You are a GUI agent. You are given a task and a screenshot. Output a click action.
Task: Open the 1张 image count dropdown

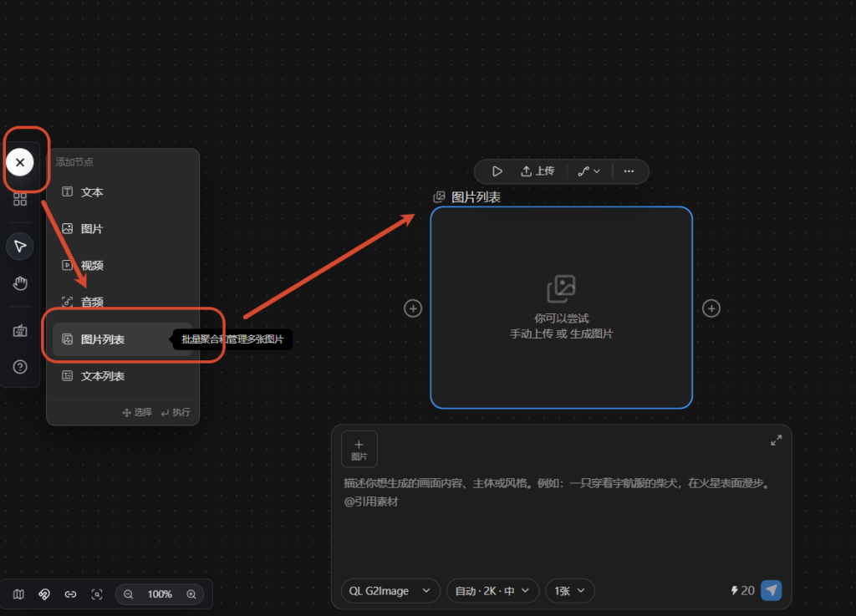[569, 591]
